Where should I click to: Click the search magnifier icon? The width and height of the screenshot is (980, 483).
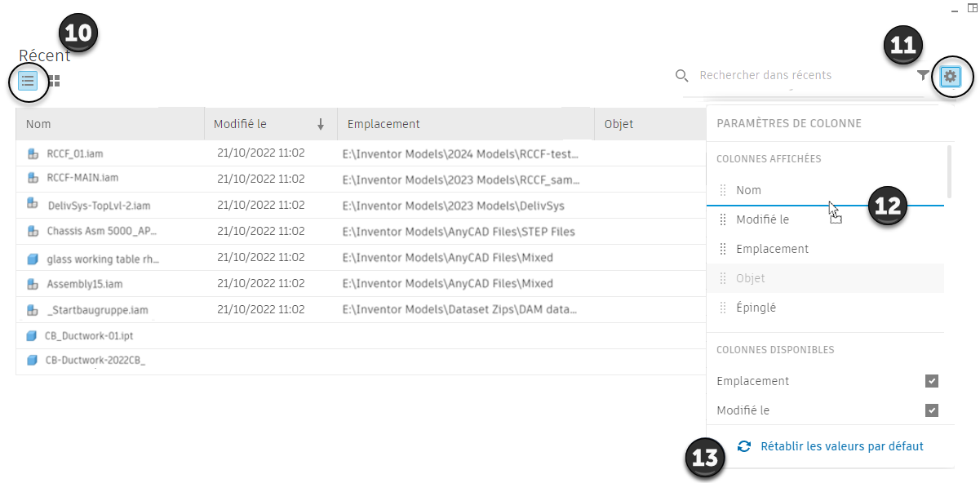click(x=682, y=76)
